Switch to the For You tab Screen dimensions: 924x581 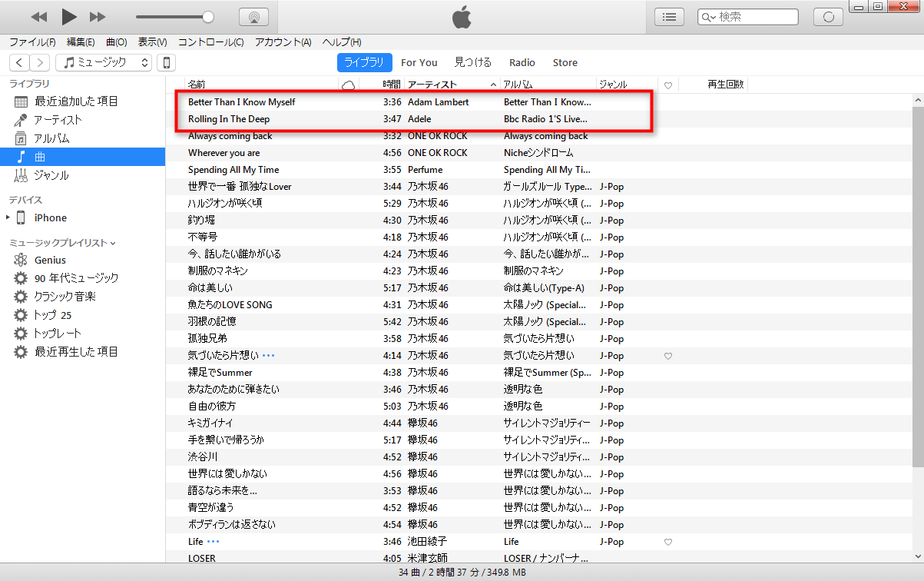[x=419, y=63]
